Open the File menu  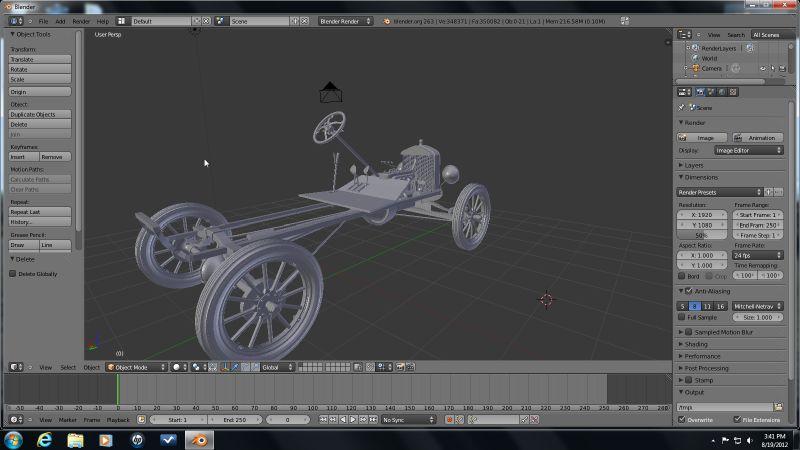click(43, 21)
